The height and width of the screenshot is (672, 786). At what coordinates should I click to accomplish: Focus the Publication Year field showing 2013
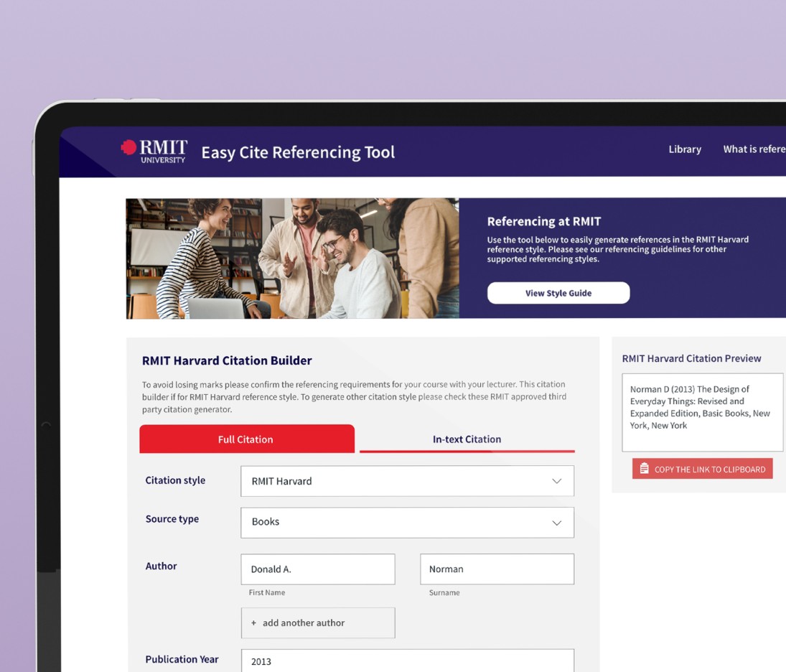pos(408,661)
